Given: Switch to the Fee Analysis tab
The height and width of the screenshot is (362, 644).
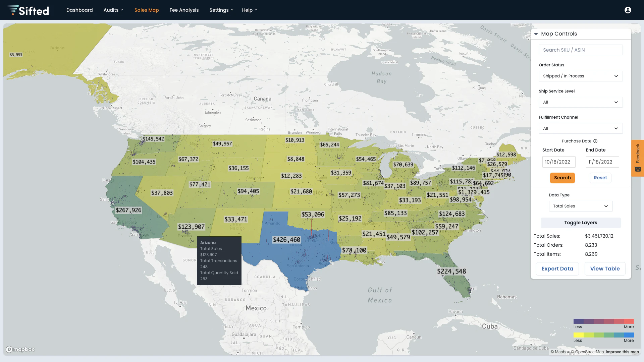Looking at the screenshot, I should (x=184, y=10).
